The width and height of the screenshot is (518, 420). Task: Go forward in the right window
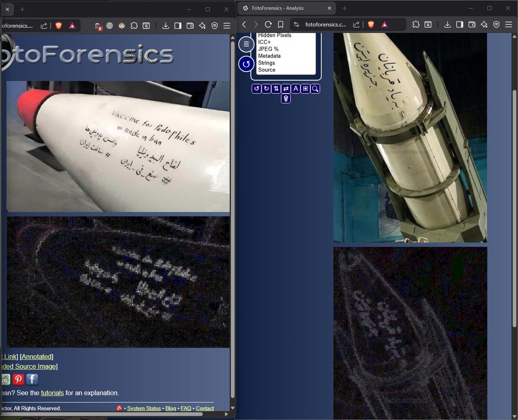click(x=256, y=25)
